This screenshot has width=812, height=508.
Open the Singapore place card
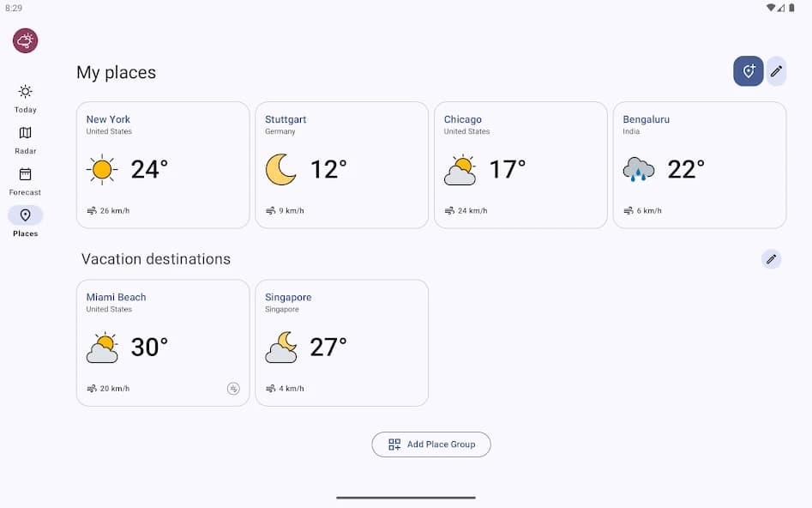click(x=341, y=342)
